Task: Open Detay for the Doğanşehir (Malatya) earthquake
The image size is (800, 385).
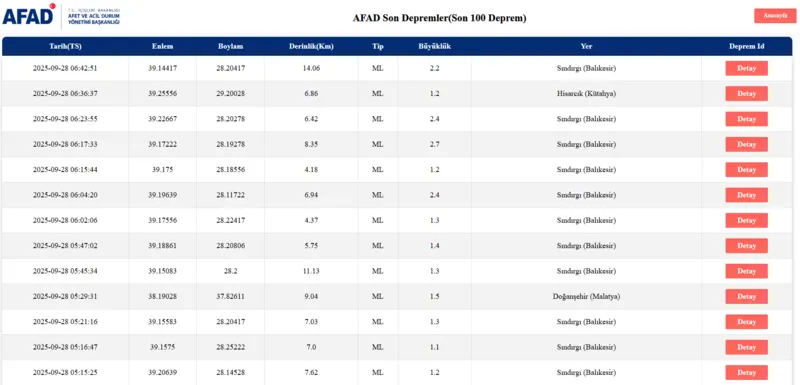Action: 746,297
